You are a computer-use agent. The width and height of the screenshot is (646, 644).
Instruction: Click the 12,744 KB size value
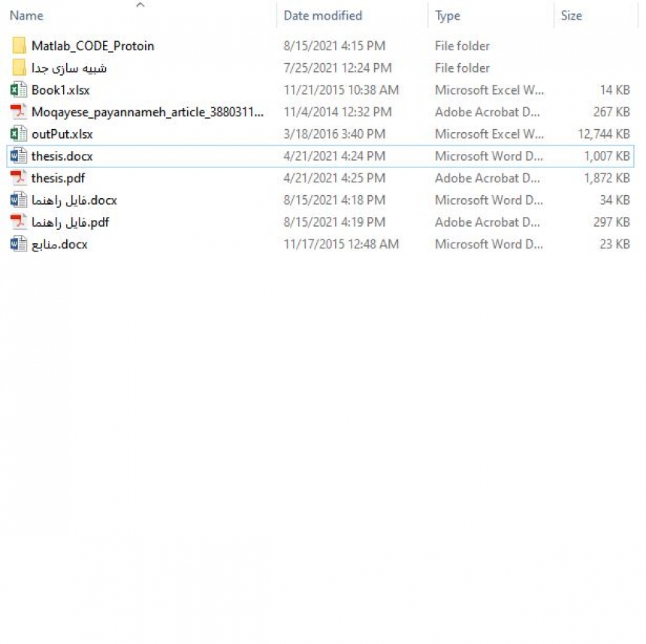click(604, 134)
